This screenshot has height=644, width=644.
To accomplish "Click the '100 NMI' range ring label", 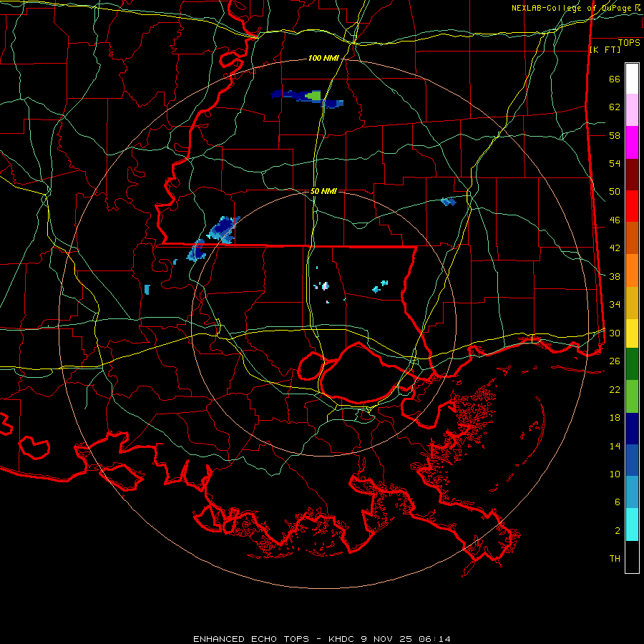I will (323, 59).
